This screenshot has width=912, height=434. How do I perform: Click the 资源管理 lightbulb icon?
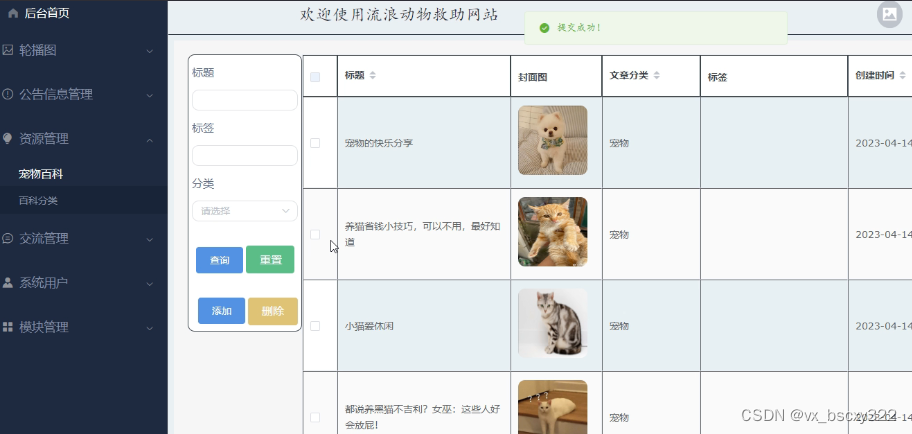[8, 138]
